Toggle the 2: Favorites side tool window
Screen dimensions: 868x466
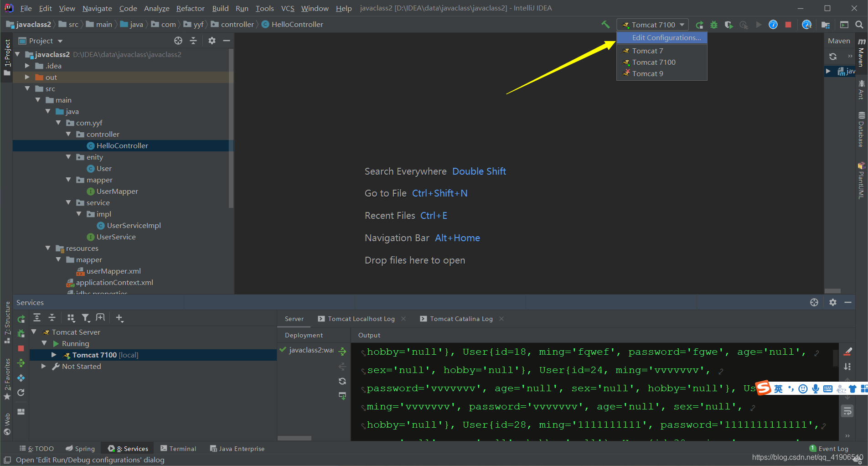tap(7, 379)
